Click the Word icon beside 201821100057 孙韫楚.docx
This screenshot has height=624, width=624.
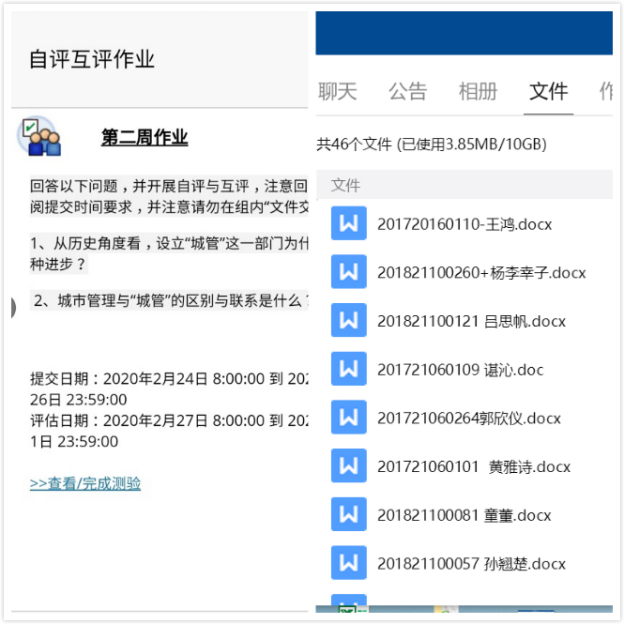pyautogui.click(x=348, y=564)
